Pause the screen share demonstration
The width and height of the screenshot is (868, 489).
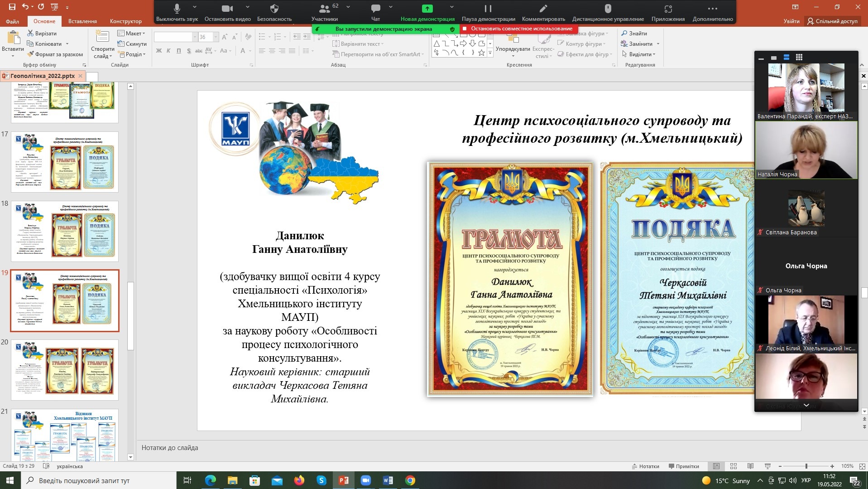click(x=488, y=9)
